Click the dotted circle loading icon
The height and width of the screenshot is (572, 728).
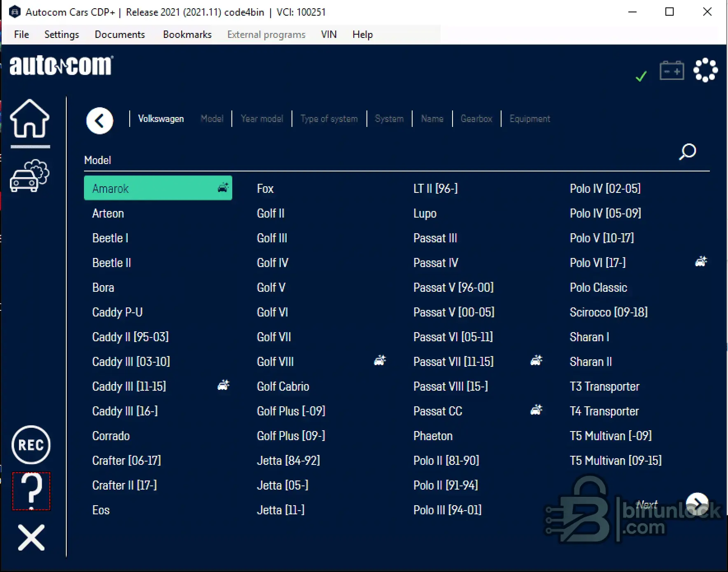click(705, 70)
